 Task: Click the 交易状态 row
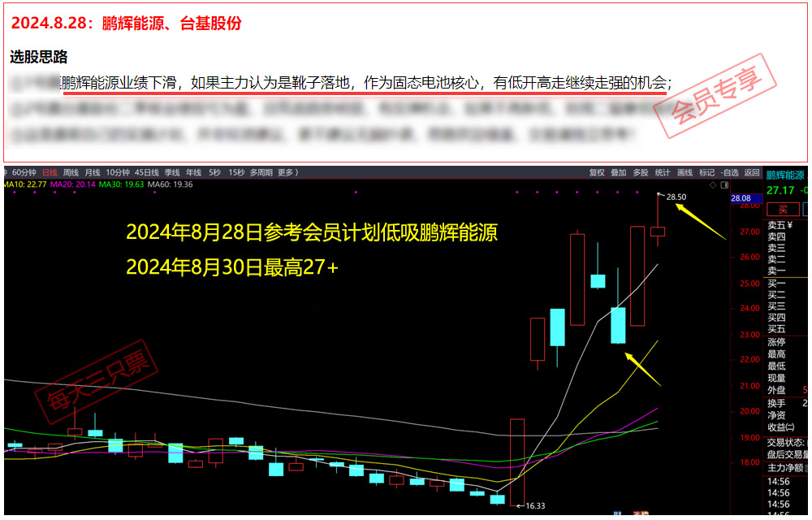pyautogui.click(x=787, y=443)
